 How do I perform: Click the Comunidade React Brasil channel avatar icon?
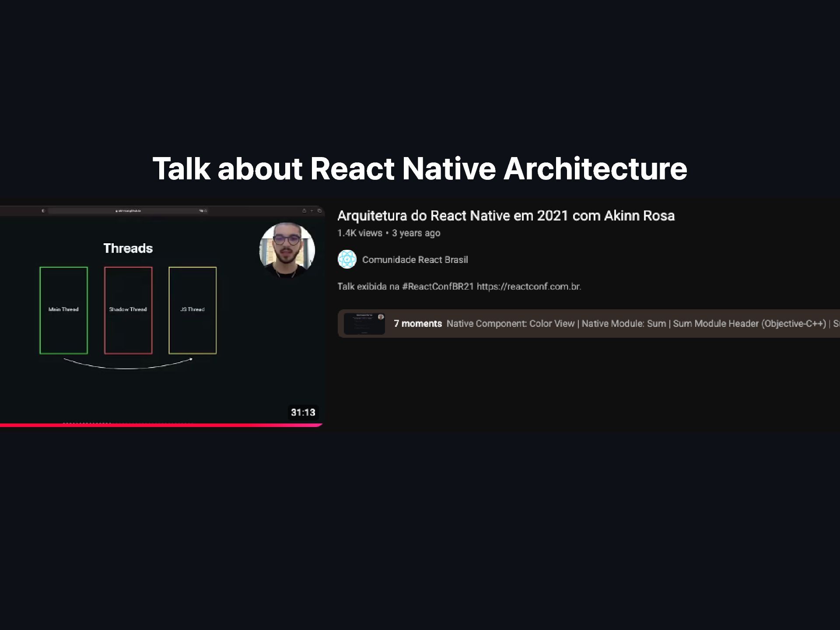(x=347, y=259)
